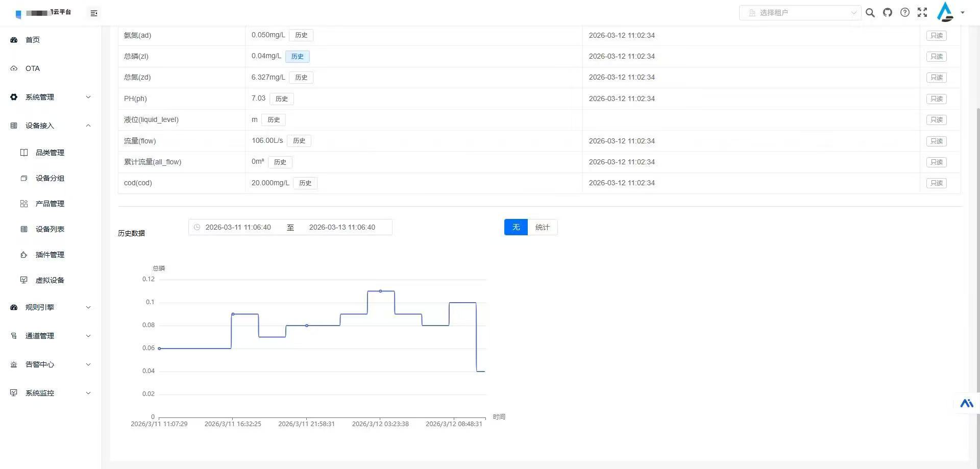Click 历史 button for PH row
This screenshot has width=980, height=469.
click(x=282, y=99)
